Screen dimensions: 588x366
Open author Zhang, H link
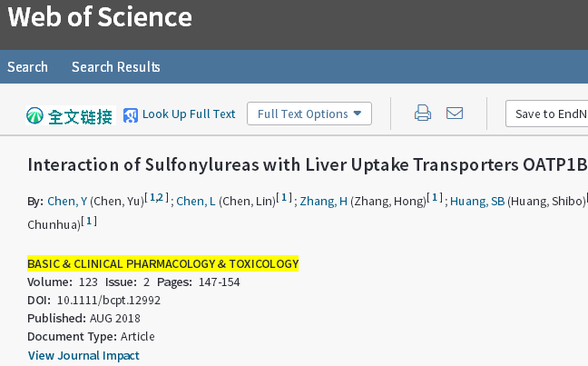[x=324, y=201]
